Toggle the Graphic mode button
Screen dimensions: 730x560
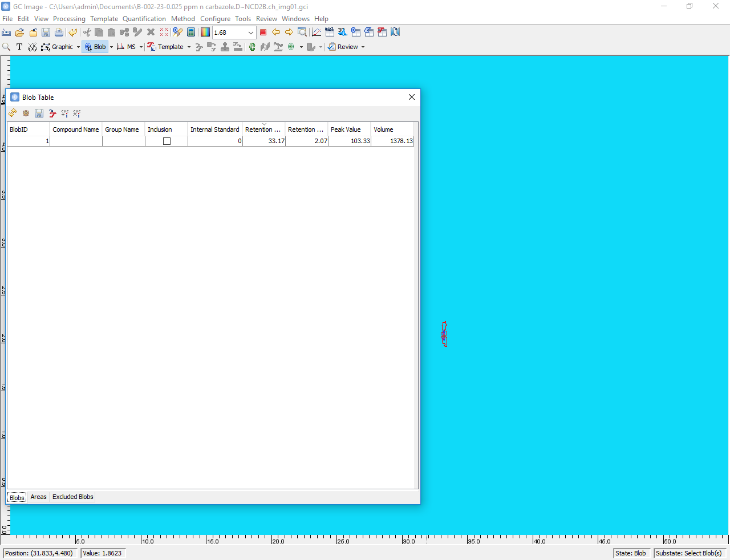(x=57, y=47)
